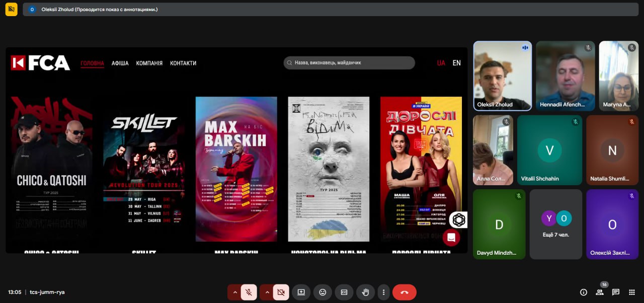
Task: Click the FCA logo on the shared site
Action: [x=40, y=63]
